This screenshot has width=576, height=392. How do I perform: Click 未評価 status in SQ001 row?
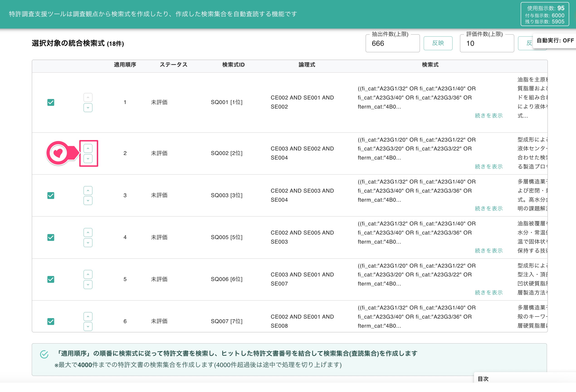159,102
